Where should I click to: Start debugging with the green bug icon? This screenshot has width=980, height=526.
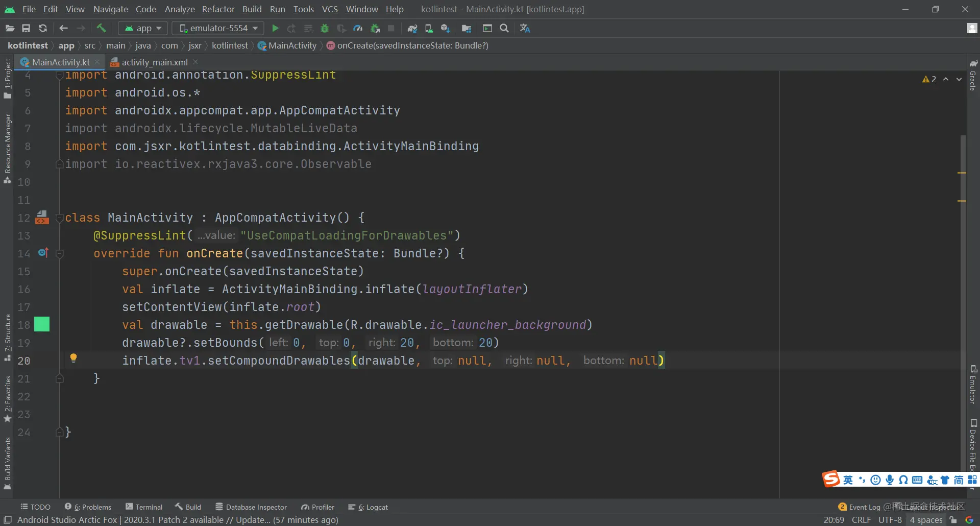(325, 28)
